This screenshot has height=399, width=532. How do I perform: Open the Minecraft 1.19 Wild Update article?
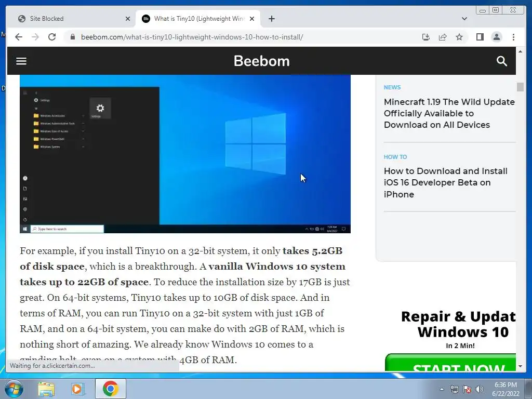tap(449, 113)
